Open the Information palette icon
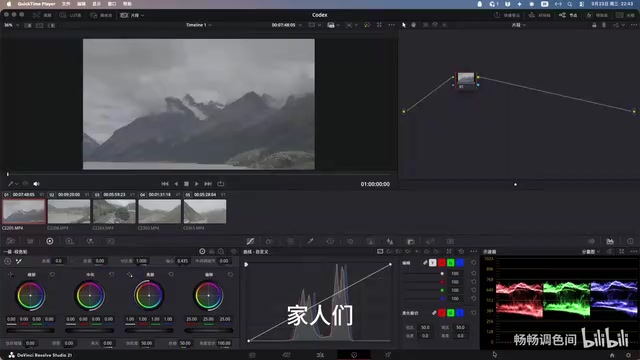640x360 pixels. 630,241
